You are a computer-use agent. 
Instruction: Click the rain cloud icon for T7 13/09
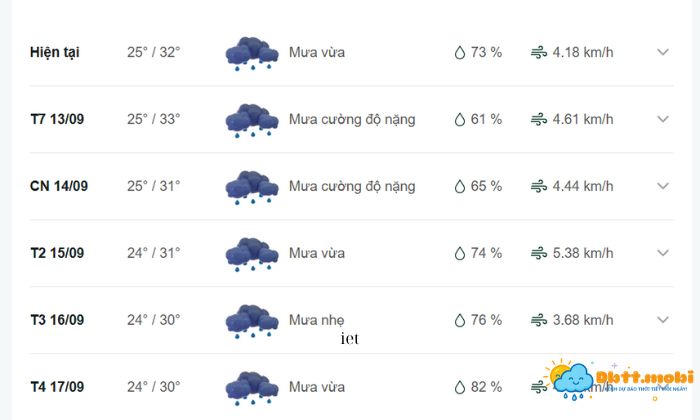(x=251, y=120)
